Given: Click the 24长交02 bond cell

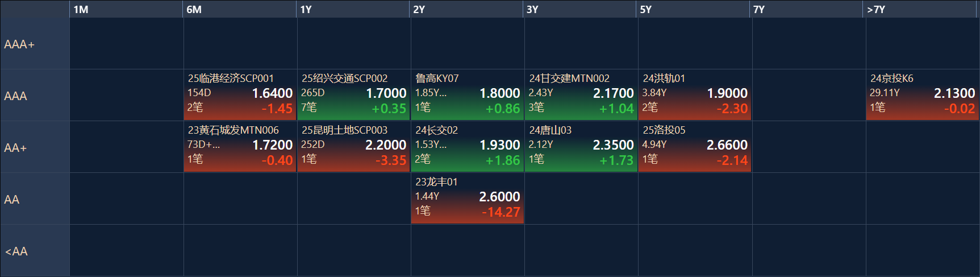Looking at the screenshot, I should [x=468, y=147].
